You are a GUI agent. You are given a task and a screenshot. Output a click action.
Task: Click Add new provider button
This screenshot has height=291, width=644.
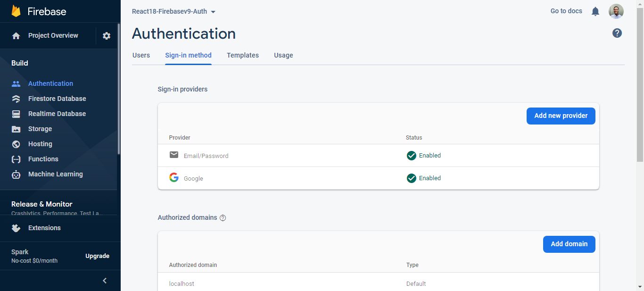tap(561, 116)
